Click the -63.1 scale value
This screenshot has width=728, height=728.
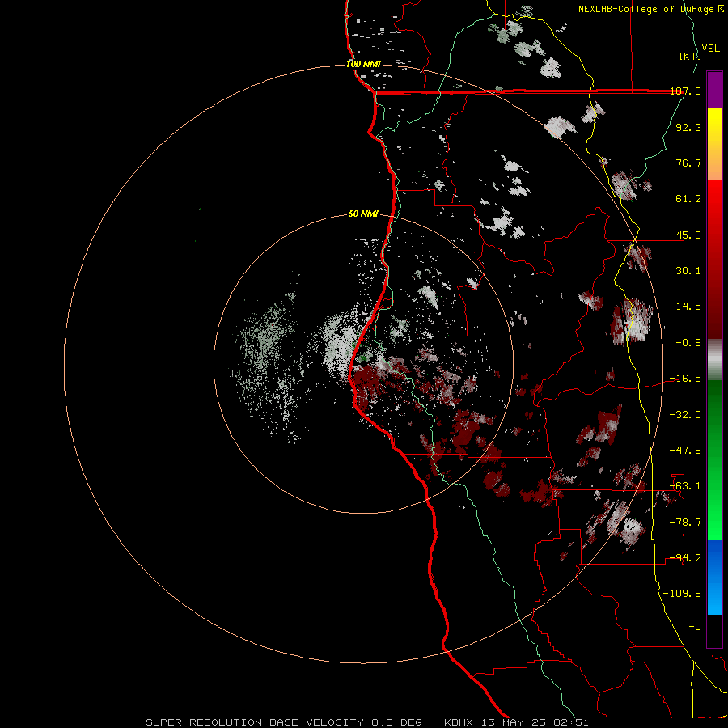point(685,486)
